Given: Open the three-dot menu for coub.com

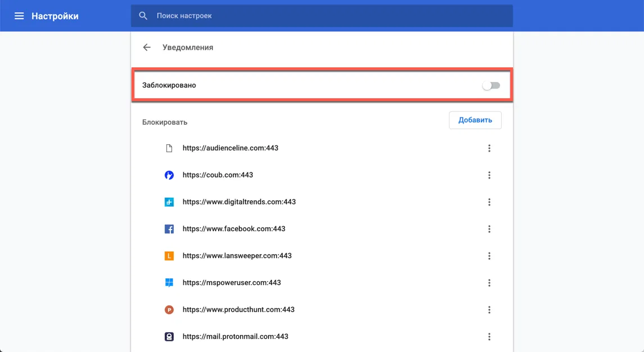Looking at the screenshot, I should click(489, 175).
